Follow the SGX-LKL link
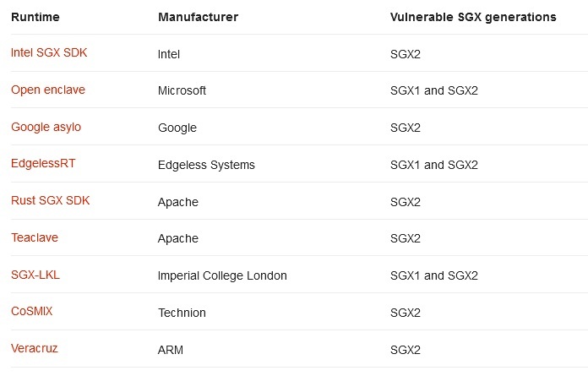This screenshot has width=588, height=376. (36, 275)
